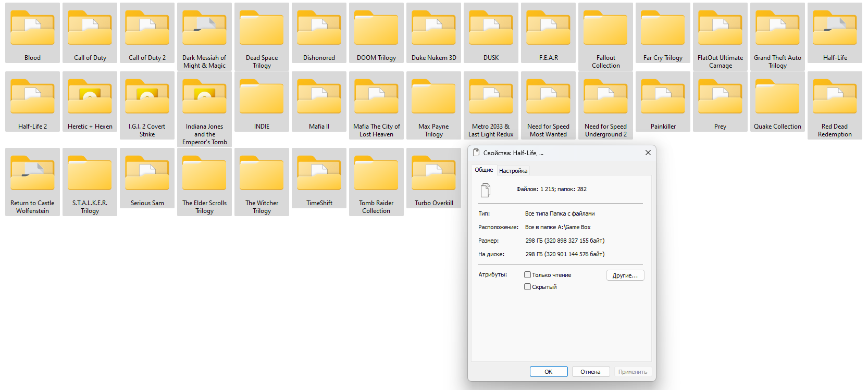
Task: Click the Call of Duty 2 folder icon
Action: 147,28
